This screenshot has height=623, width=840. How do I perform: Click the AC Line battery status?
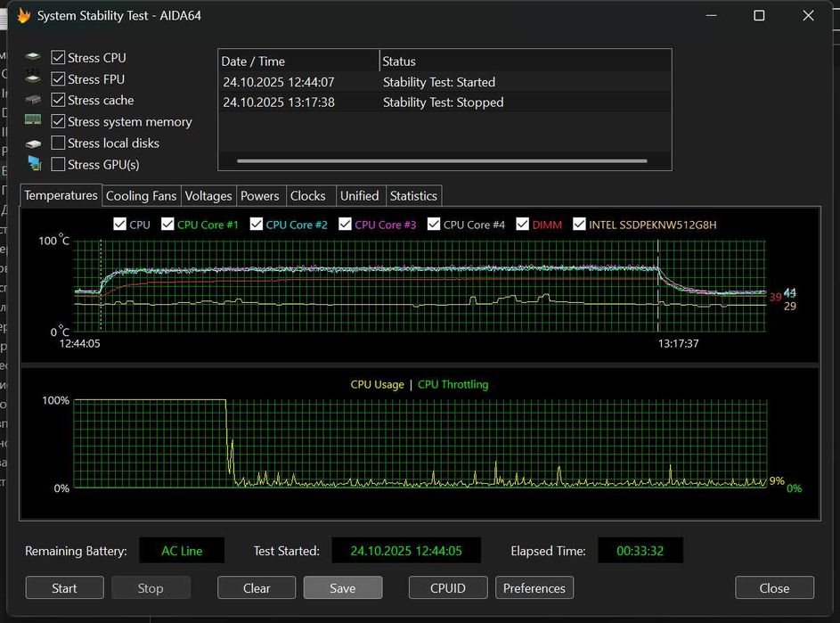click(x=182, y=551)
